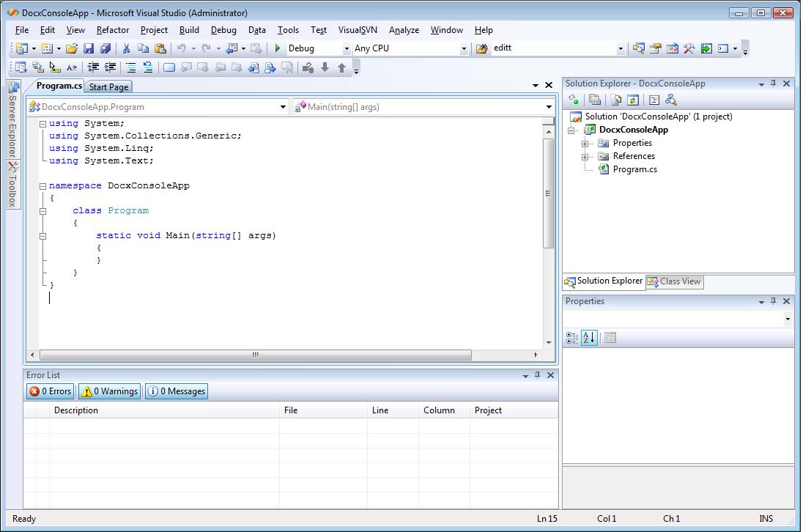Save Program.cs with the floppy disk icon
811x532 pixels.
(89, 48)
